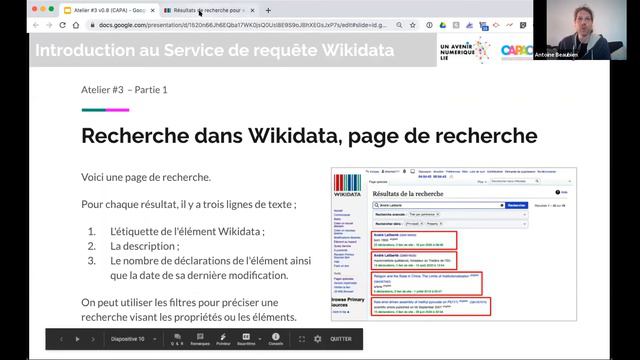640x360 pixels.
Task: Activate the Pointeur laser pointer
Action: (x=223, y=339)
